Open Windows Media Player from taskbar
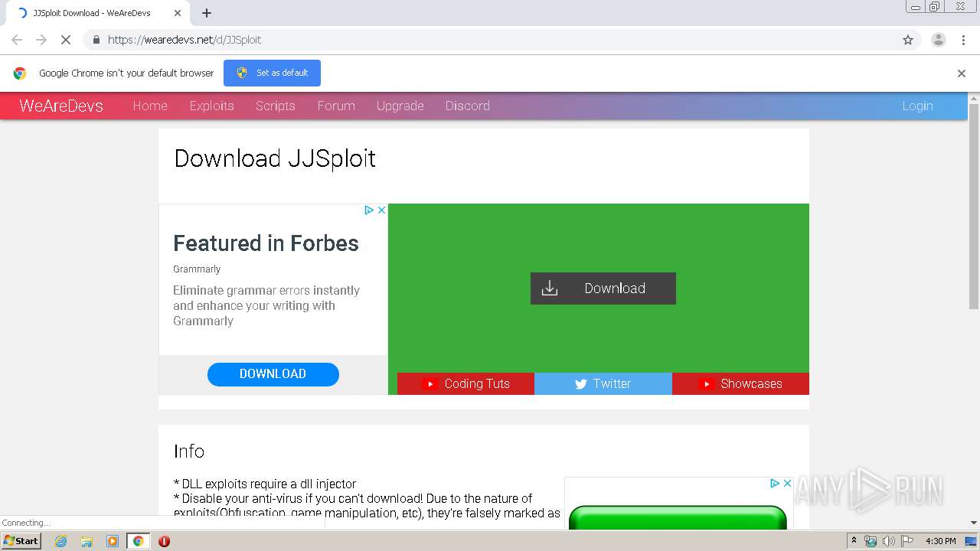This screenshot has height=551, width=980. pyautogui.click(x=113, y=541)
